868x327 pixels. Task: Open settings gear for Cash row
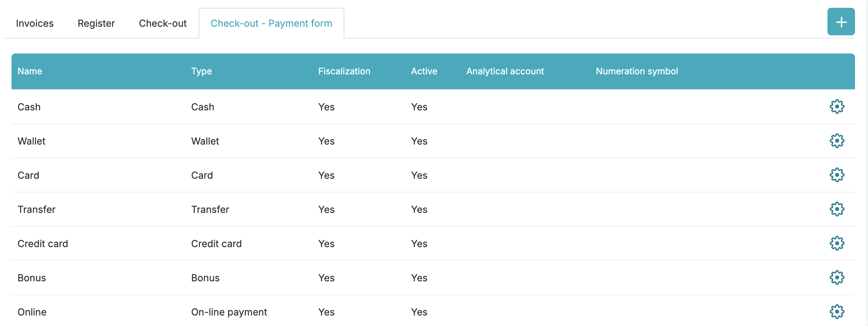[x=837, y=107]
